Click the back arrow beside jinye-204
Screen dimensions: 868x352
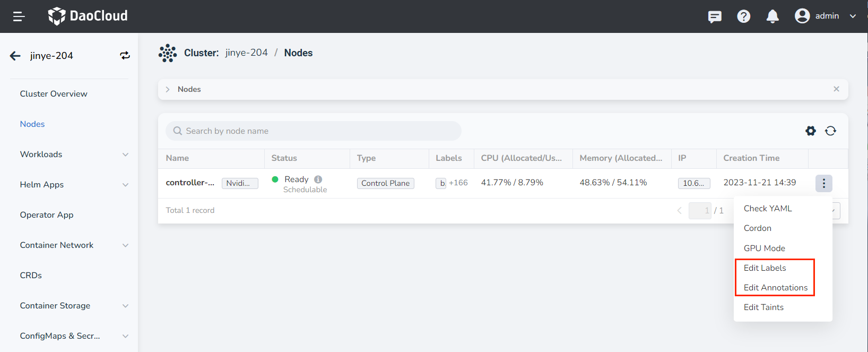point(15,56)
